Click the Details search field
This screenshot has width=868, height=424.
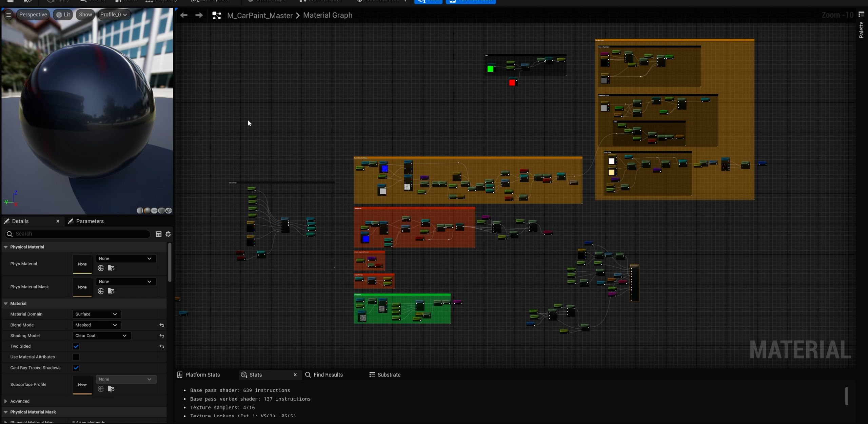tap(81, 234)
